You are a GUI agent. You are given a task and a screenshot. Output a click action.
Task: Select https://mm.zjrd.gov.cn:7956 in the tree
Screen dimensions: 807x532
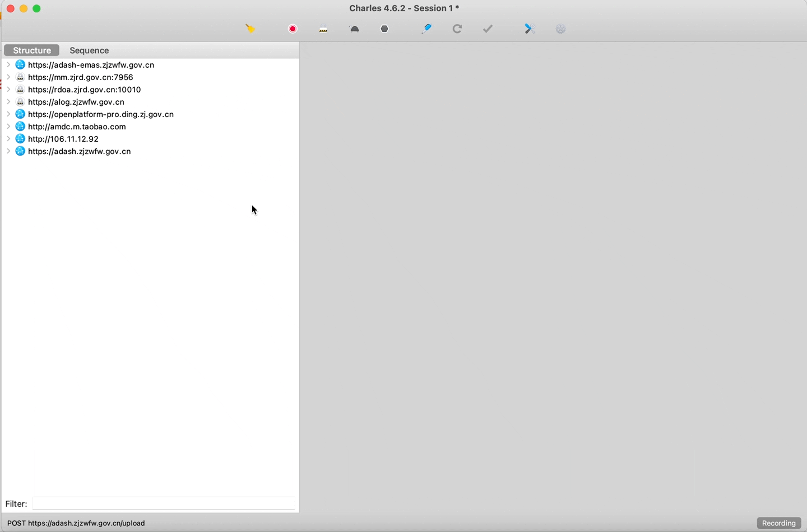pyautogui.click(x=81, y=77)
